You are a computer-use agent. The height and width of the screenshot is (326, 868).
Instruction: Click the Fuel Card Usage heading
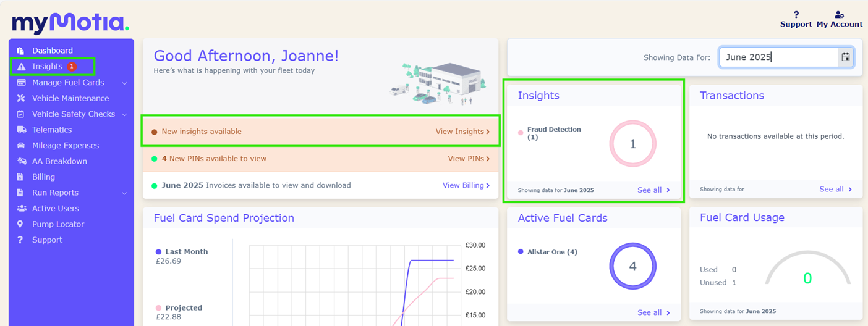coord(742,218)
